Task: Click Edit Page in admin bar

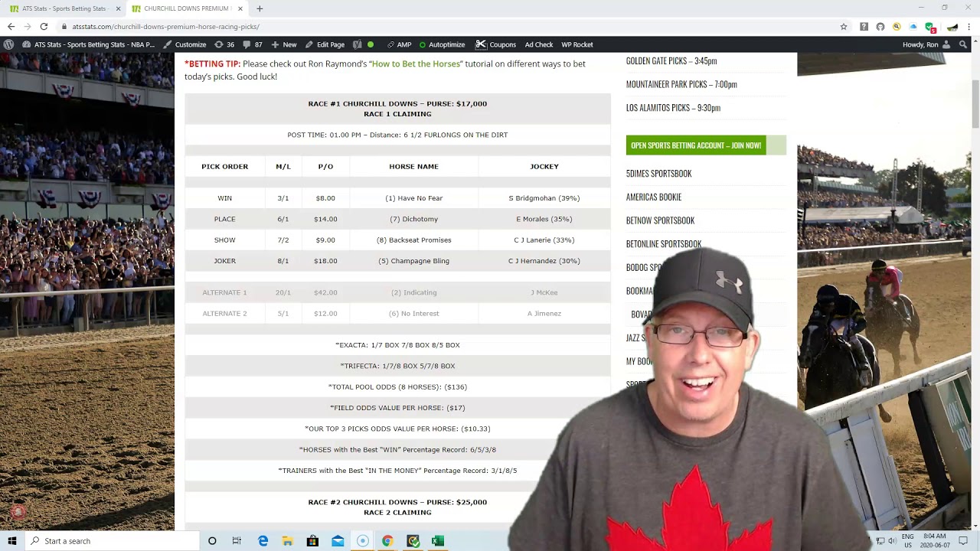Action: [325, 44]
